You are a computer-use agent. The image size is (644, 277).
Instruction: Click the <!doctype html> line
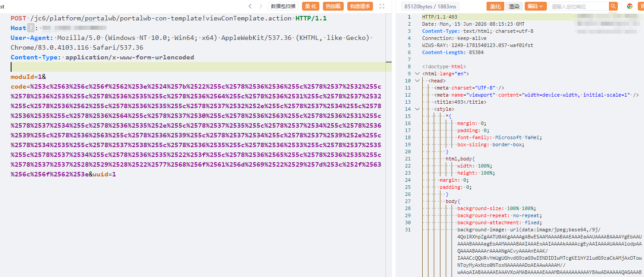(444, 66)
